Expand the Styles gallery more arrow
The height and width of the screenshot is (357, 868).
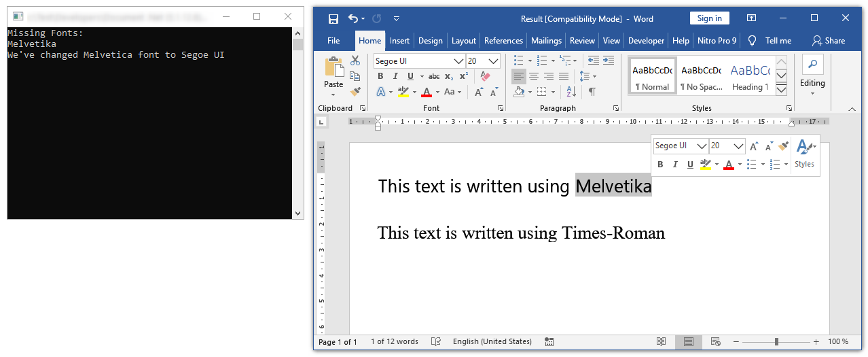(781, 89)
